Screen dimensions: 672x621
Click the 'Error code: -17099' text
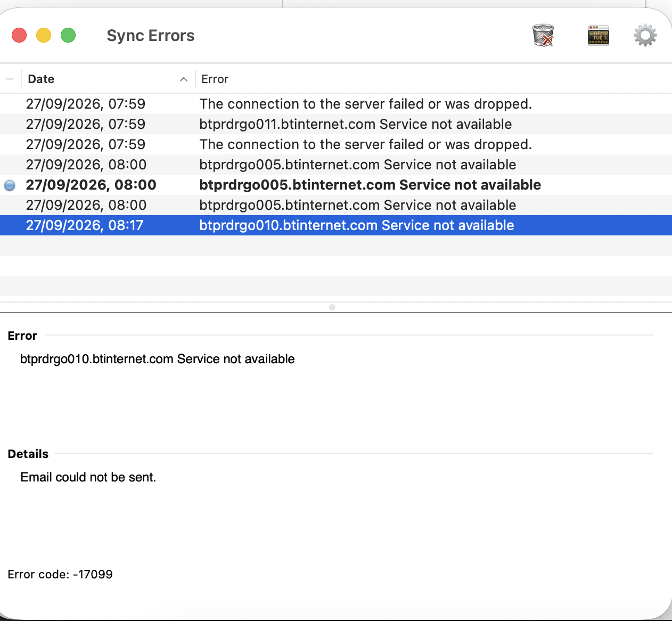point(60,574)
